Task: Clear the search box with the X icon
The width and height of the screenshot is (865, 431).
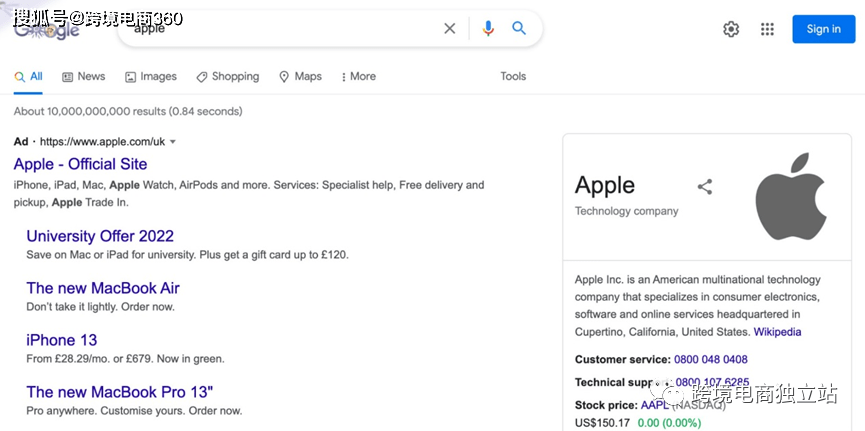Action: click(x=450, y=29)
